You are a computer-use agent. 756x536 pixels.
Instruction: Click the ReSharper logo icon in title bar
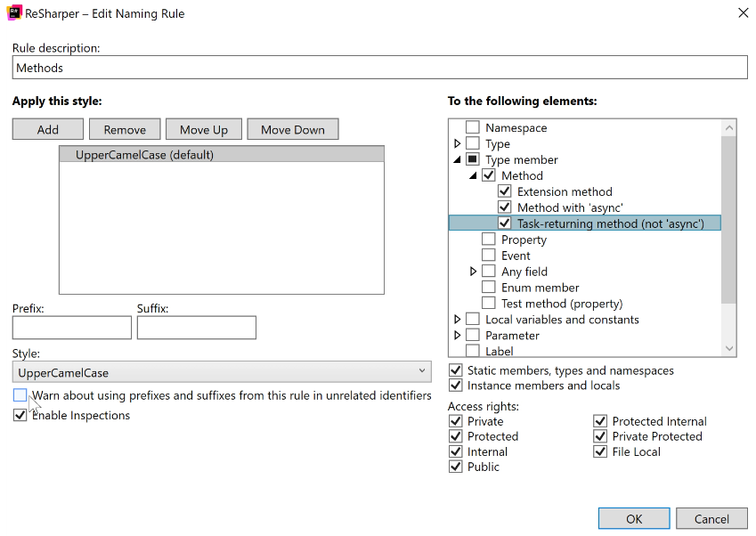(14, 12)
